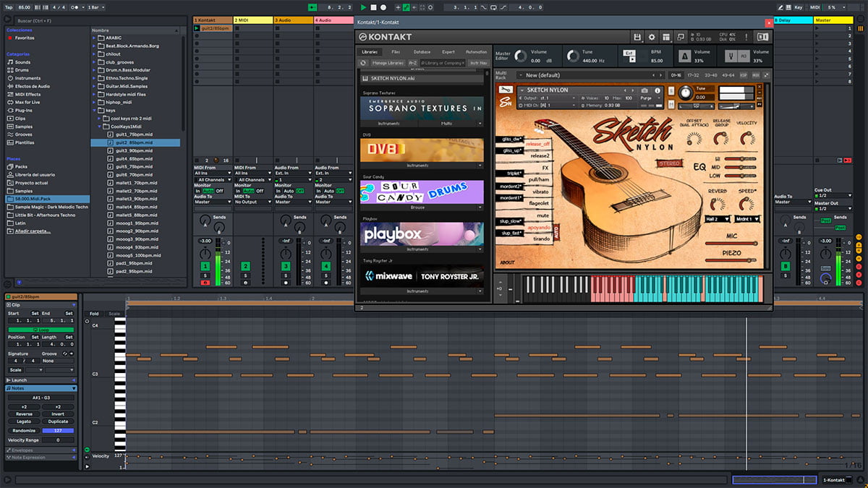
Task: Open Kontakt workspace layout icon
Action: [666, 37]
